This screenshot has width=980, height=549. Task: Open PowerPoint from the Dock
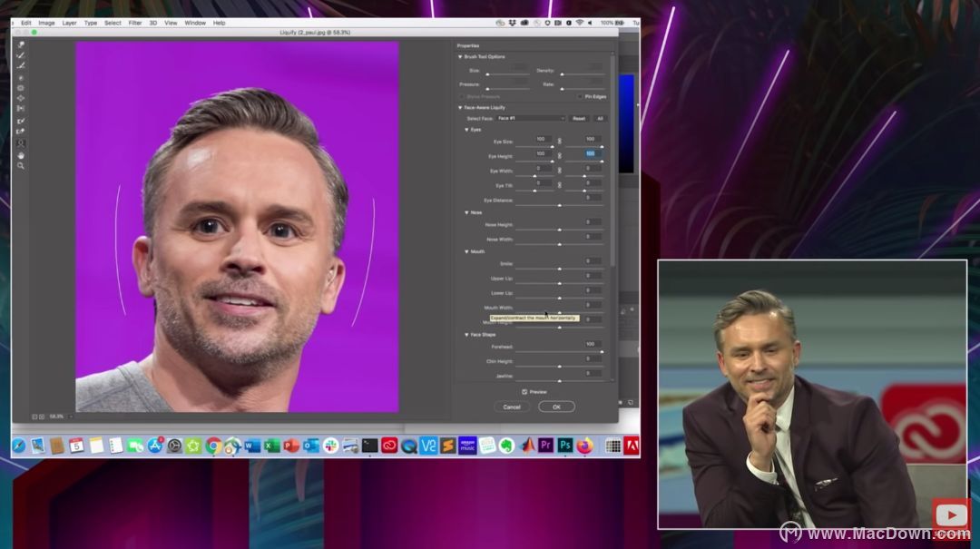[291, 446]
